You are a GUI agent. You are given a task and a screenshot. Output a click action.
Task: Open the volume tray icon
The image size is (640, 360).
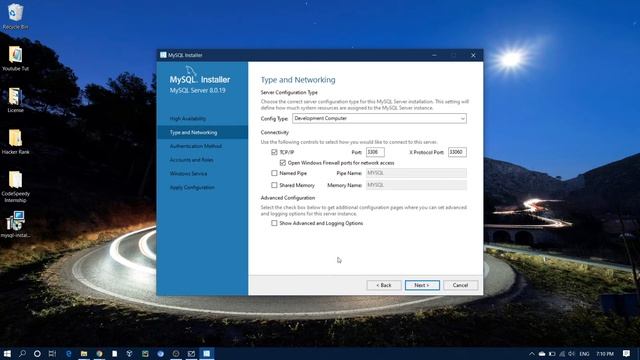(x=571, y=354)
